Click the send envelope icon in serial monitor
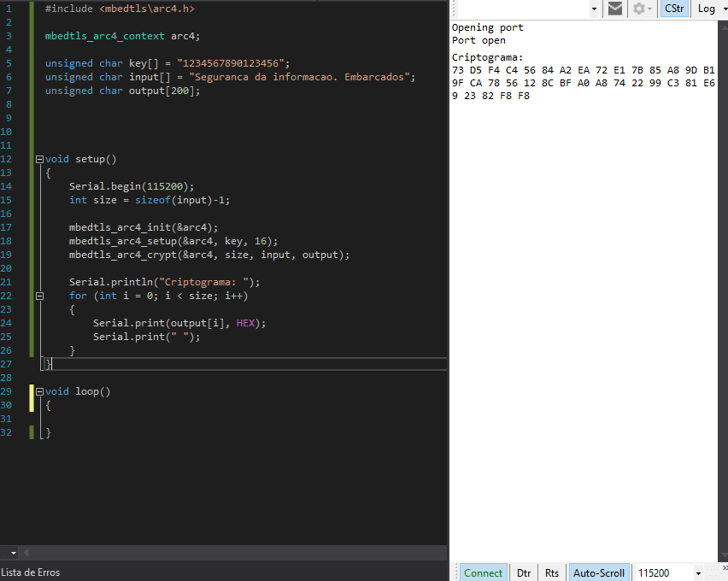The height and width of the screenshot is (581, 728). 614,9
